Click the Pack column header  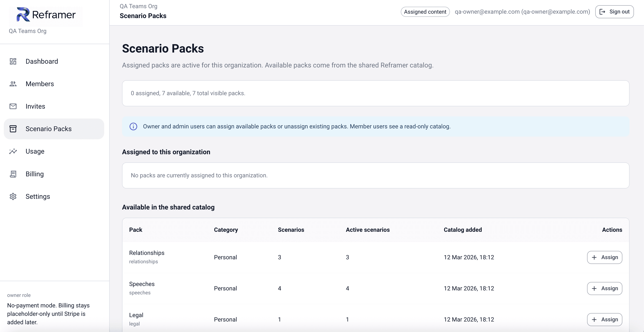pyautogui.click(x=135, y=230)
